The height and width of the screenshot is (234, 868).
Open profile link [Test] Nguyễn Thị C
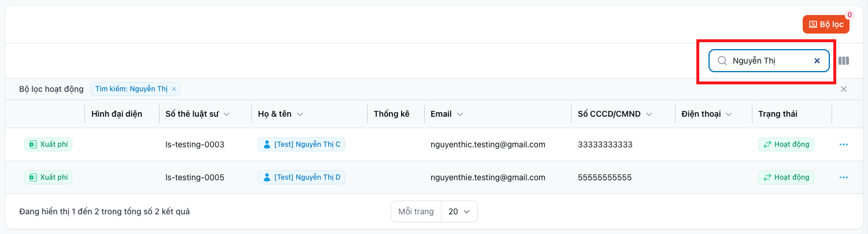coord(301,144)
